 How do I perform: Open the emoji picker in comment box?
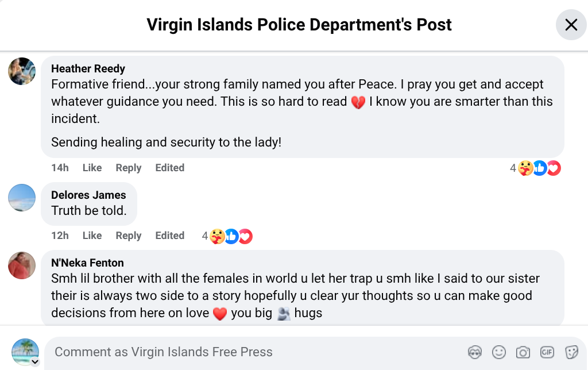499,352
